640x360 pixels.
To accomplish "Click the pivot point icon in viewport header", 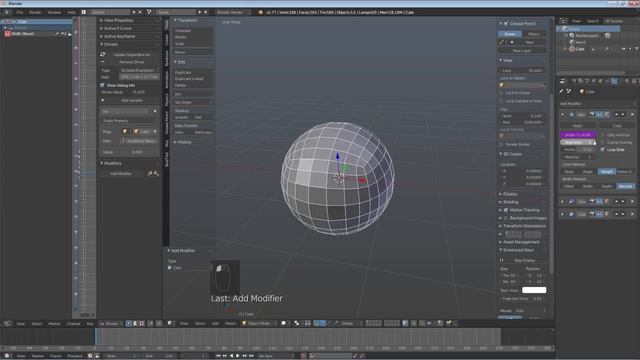I will click(x=297, y=323).
